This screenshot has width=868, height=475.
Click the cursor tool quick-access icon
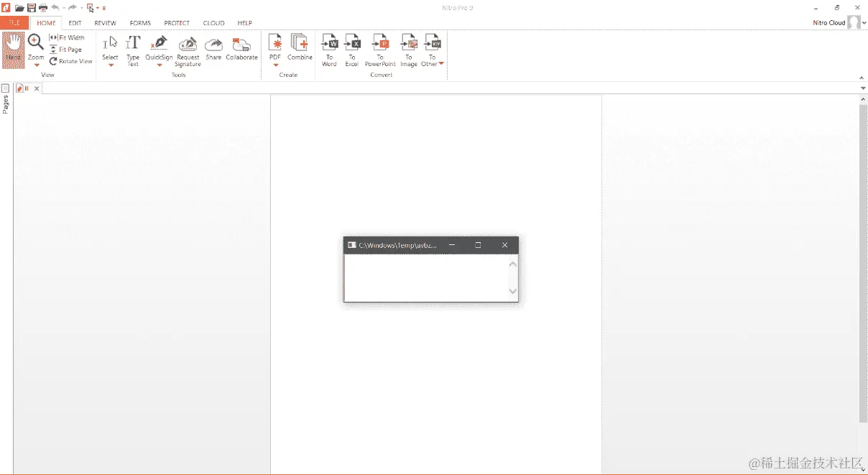pyautogui.click(x=90, y=8)
